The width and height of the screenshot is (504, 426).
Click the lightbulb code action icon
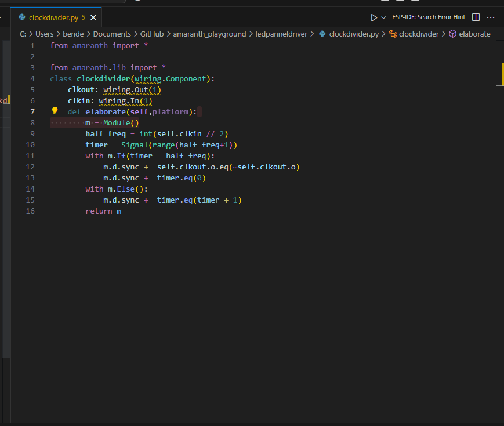click(55, 111)
